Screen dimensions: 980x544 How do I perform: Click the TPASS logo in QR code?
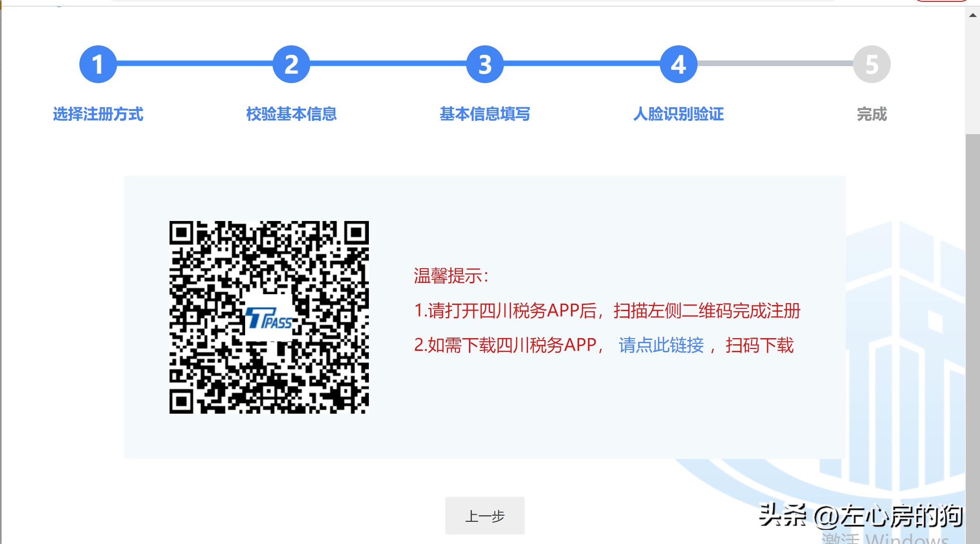[x=269, y=318]
